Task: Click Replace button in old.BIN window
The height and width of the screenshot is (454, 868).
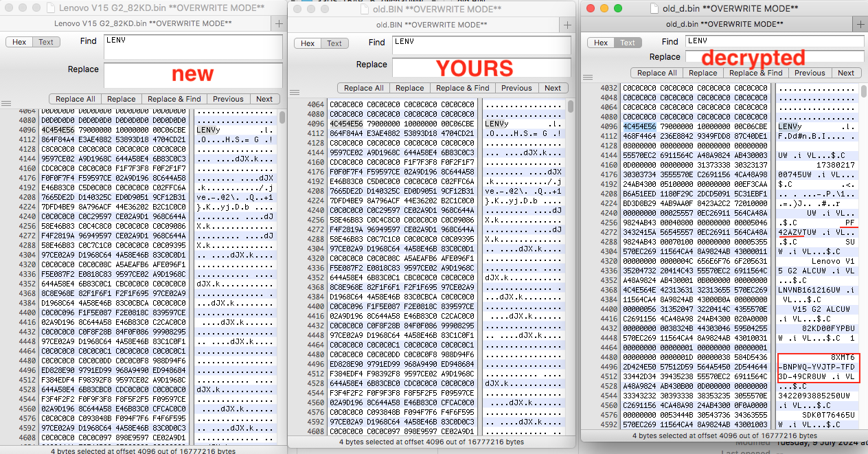Action: (x=410, y=88)
